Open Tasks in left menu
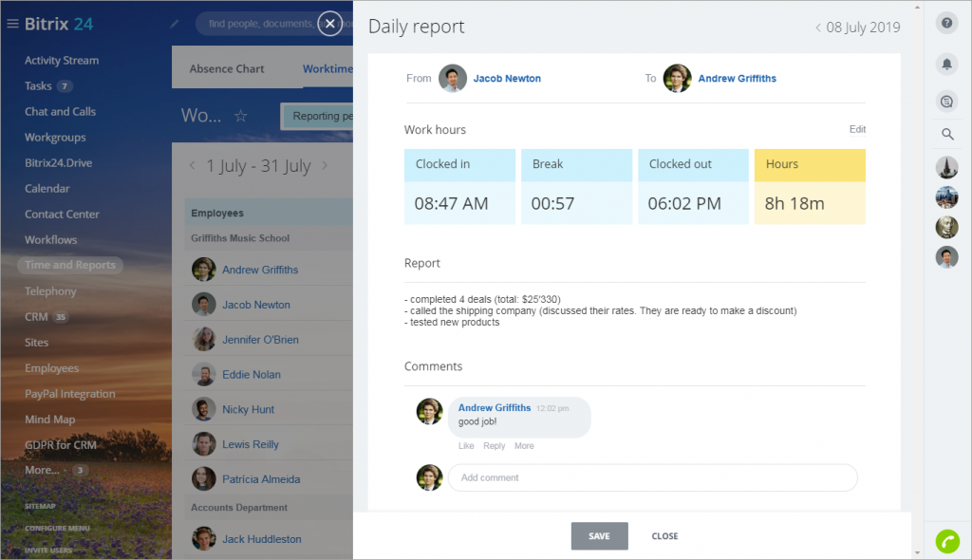This screenshot has width=972, height=560. click(x=38, y=85)
